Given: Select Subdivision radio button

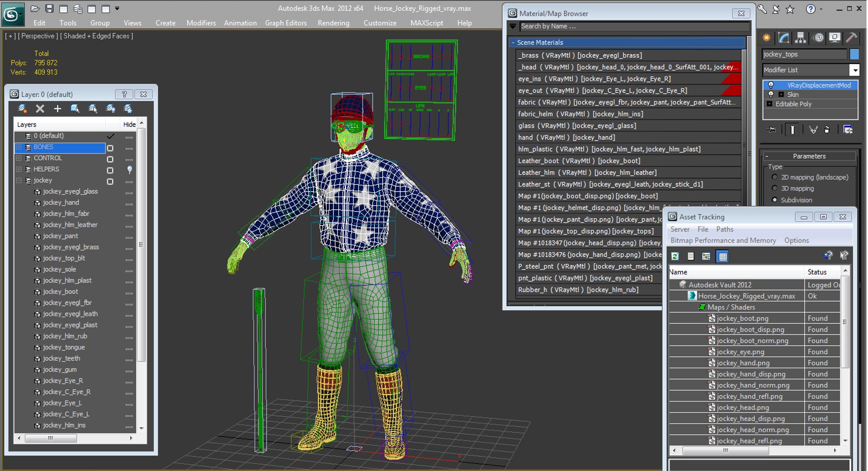Looking at the screenshot, I should [775, 200].
